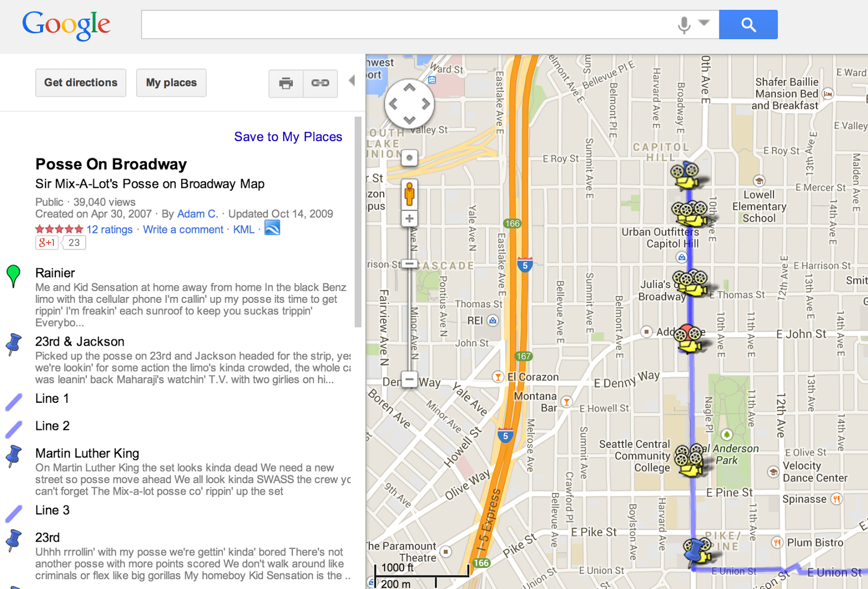Click the camera marker above Urban Outfitters
Viewport: 868px width, 589px height.
click(x=690, y=213)
